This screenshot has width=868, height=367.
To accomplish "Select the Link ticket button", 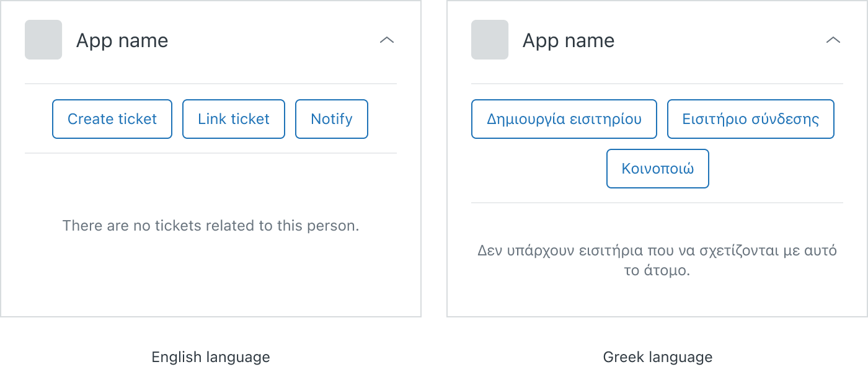I will pos(234,119).
